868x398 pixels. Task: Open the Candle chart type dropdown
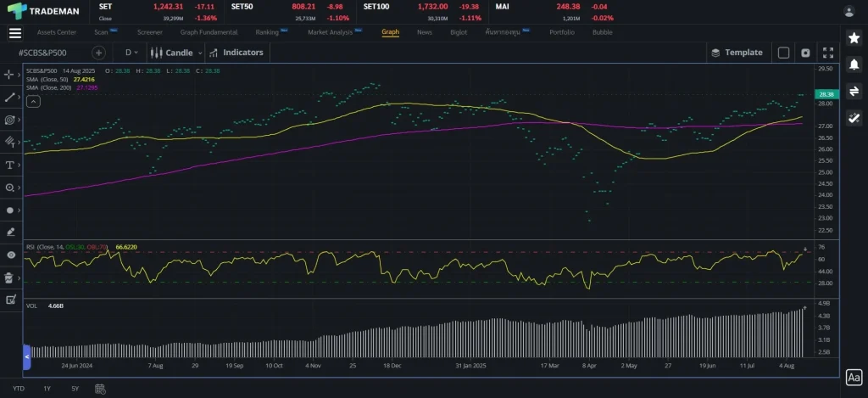[176, 53]
